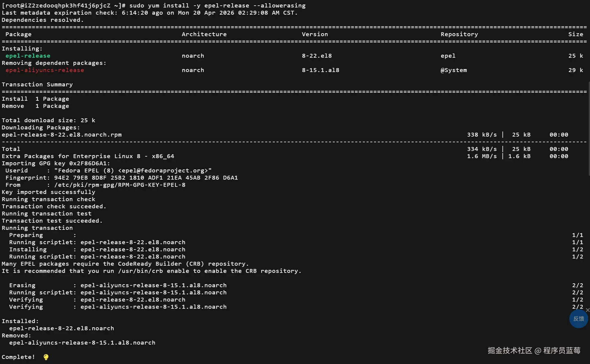This screenshot has height=364, width=590.
Task: Dismiss feedback bubble with small X
Action: click(588, 310)
